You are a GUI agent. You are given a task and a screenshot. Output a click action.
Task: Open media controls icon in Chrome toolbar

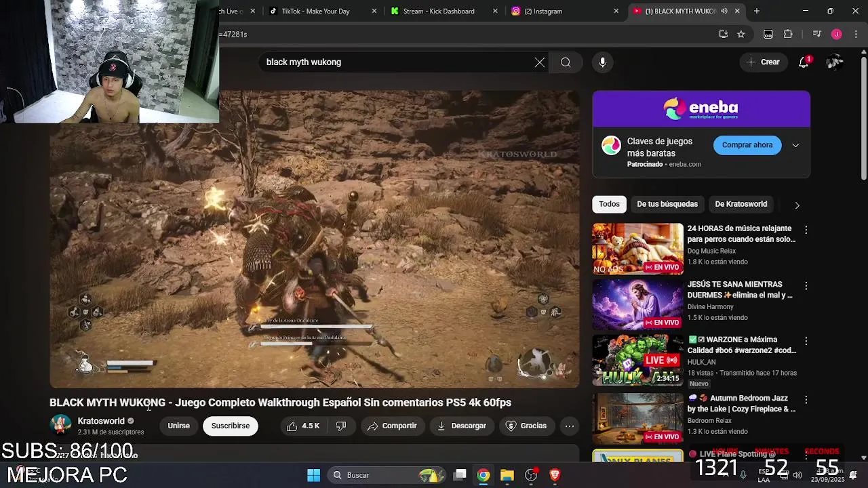click(x=817, y=34)
